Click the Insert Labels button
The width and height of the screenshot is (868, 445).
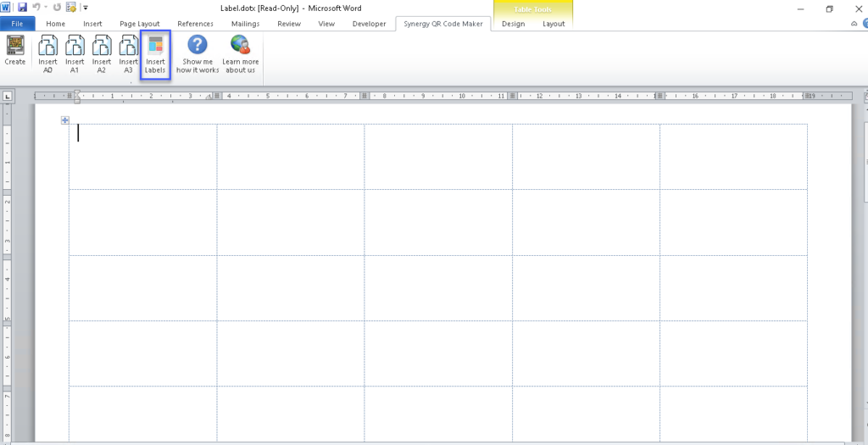tap(155, 55)
